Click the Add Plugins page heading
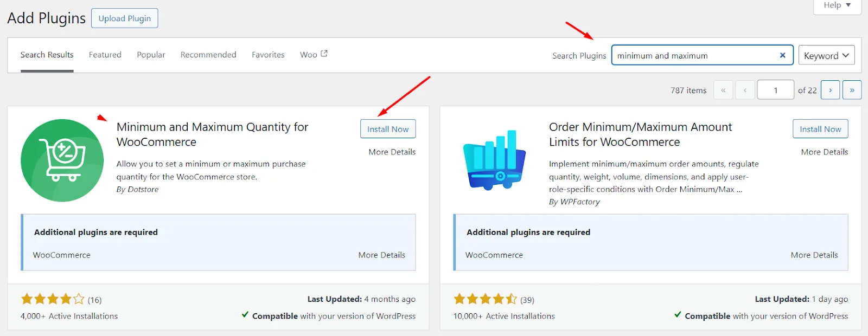 47,18
